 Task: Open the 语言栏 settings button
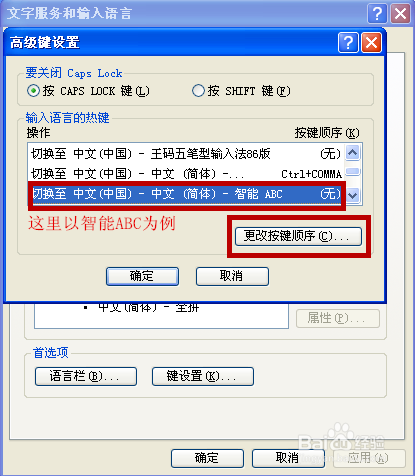click(x=86, y=376)
